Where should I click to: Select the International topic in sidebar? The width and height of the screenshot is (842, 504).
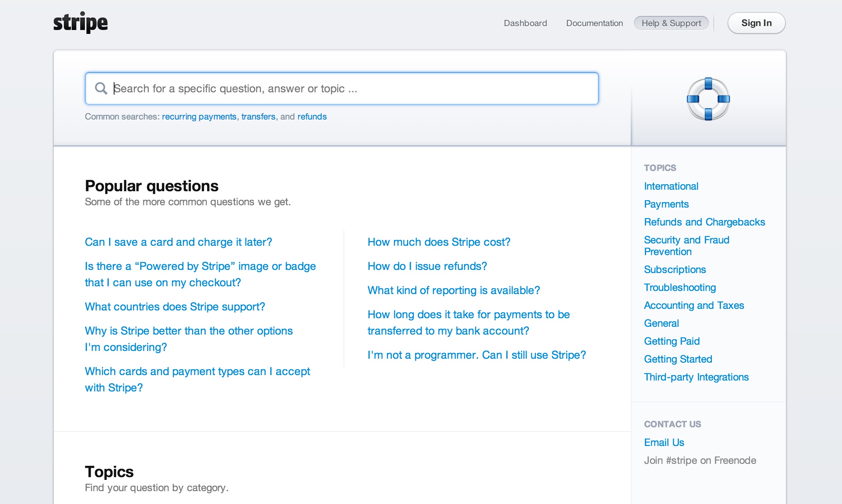pyautogui.click(x=671, y=186)
